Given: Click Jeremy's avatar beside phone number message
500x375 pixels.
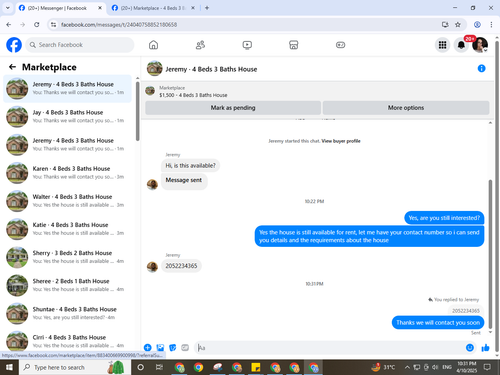Looking at the screenshot, I should [x=152, y=267].
